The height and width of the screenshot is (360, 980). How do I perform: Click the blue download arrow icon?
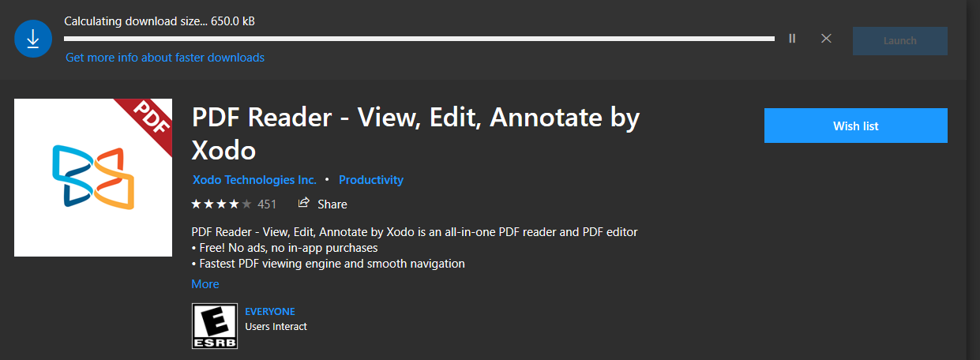coord(33,39)
